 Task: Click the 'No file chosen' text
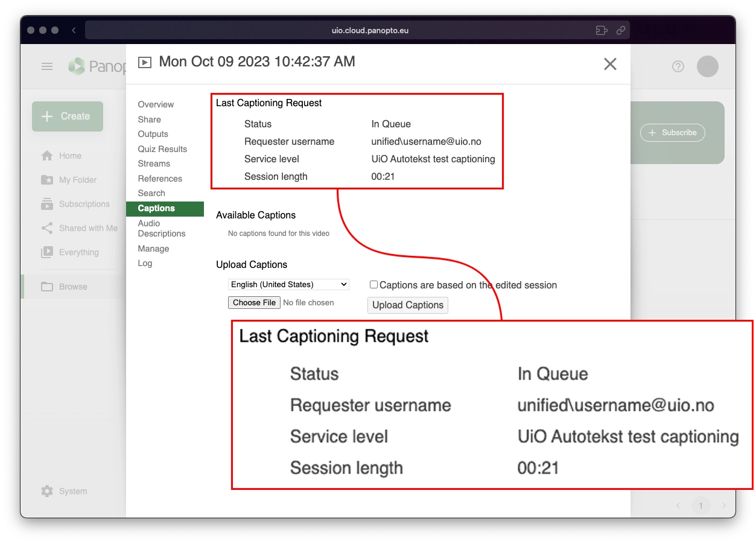click(308, 303)
